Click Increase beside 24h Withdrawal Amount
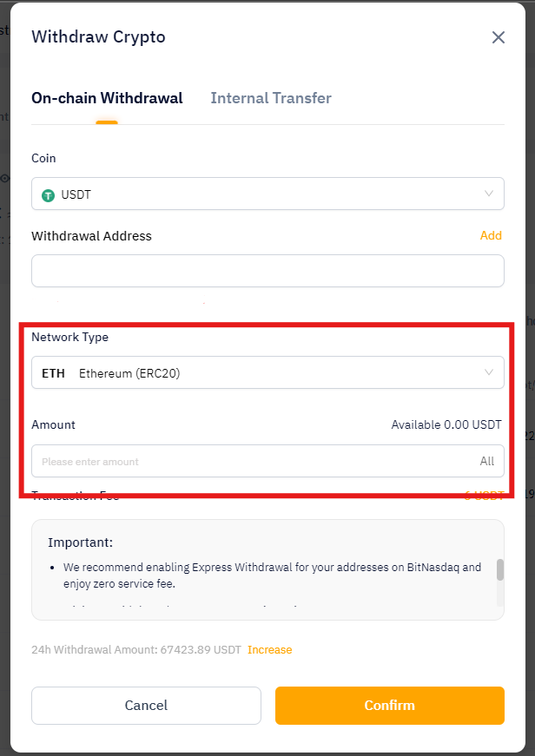Image resolution: width=535 pixels, height=756 pixels. tap(269, 650)
